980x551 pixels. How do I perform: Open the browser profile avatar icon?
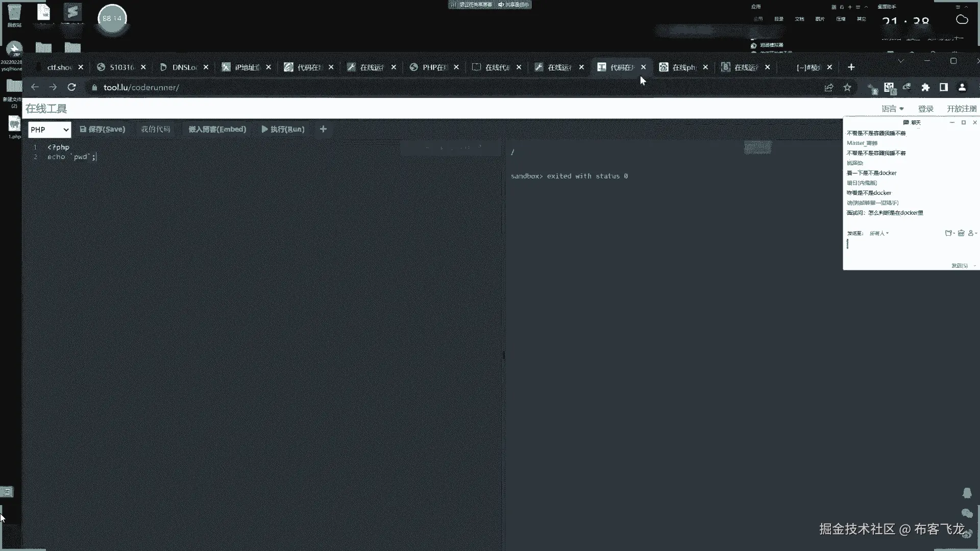pyautogui.click(x=962, y=87)
